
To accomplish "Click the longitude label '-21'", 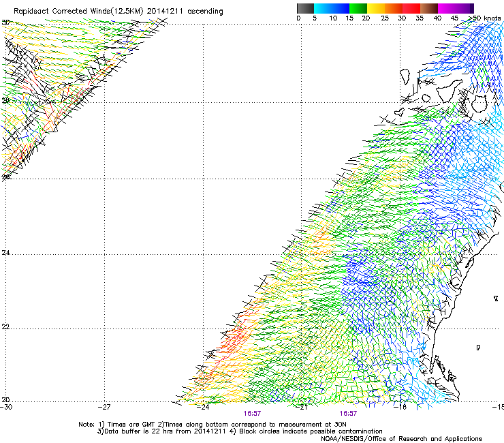I will [x=302, y=407].
